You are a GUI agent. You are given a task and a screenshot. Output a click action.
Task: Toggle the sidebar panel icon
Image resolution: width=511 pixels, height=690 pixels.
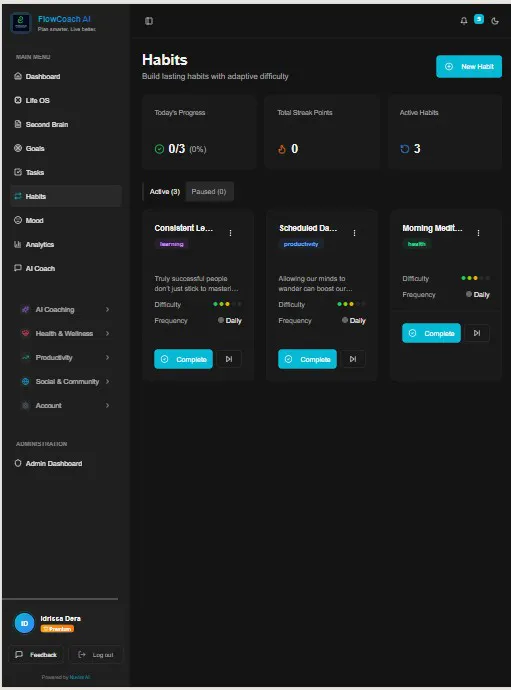(x=149, y=21)
